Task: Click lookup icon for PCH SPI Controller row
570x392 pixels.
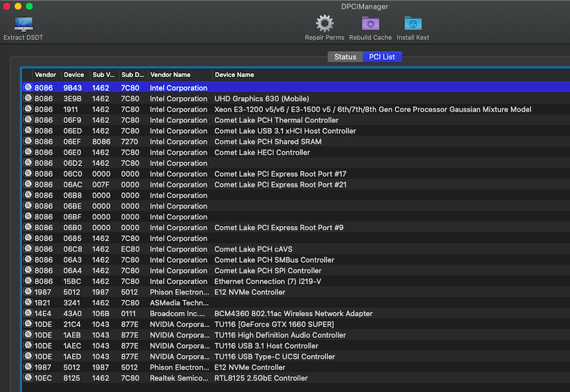Action: (28, 270)
